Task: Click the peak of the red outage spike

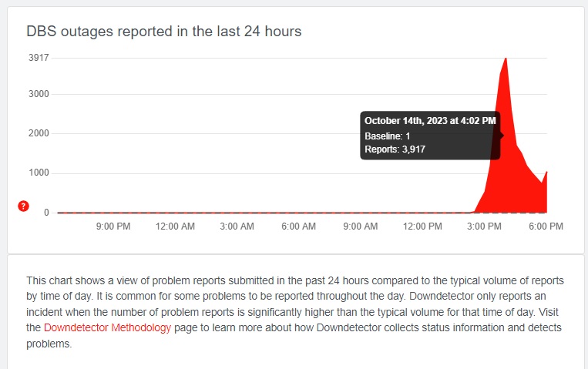Action: click(x=506, y=59)
